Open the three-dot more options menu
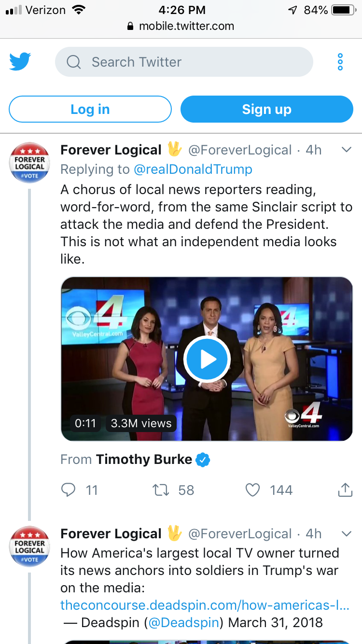This screenshot has width=362, height=644. [340, 62]
